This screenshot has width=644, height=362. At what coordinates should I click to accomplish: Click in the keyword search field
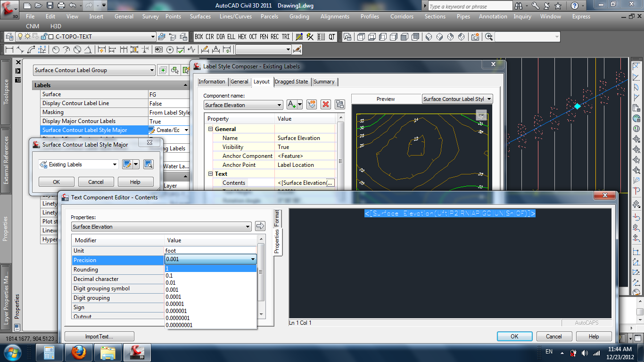(470, 6)
